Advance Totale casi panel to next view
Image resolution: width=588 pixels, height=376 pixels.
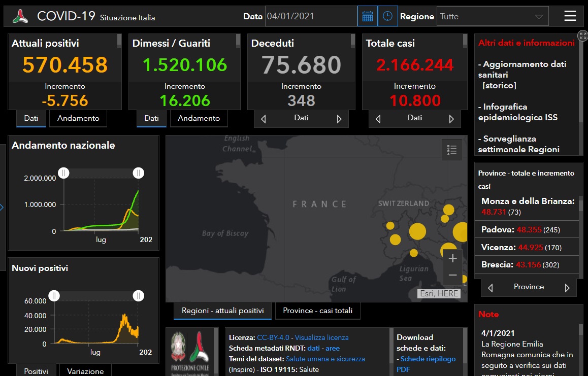[x=451, y=119]
